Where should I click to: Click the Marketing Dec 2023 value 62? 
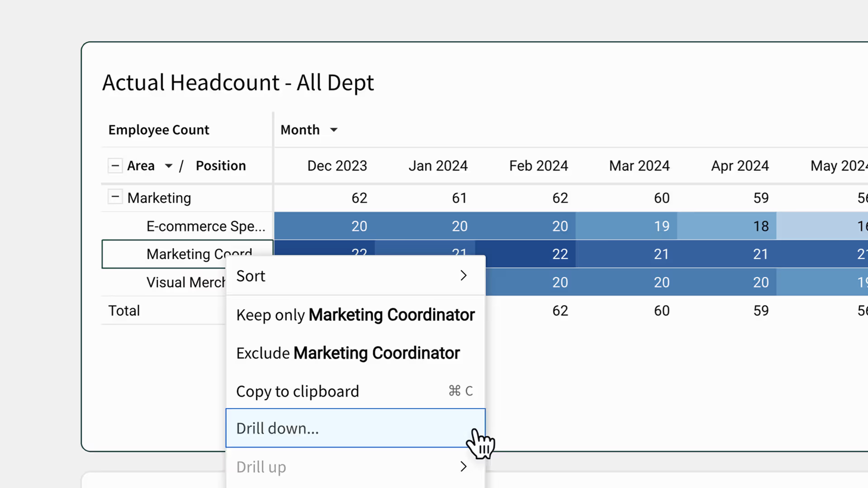(x=359, y=198)
